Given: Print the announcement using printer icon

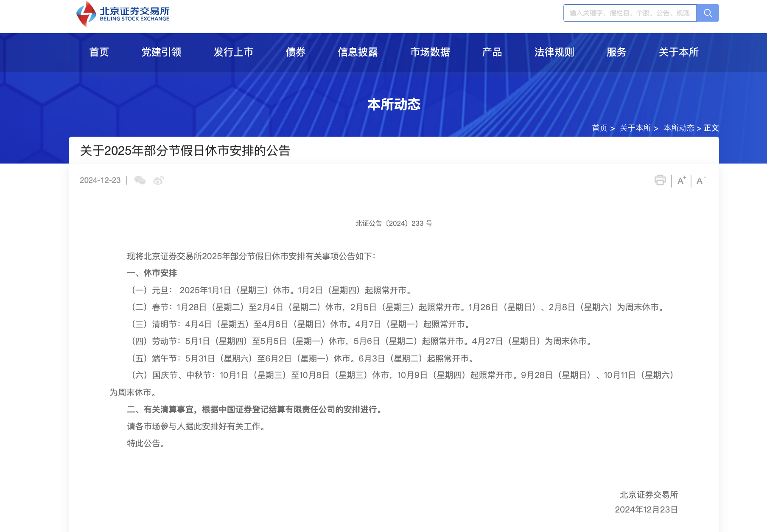Looking at the screenshot, I should click(x=660, y=180).
